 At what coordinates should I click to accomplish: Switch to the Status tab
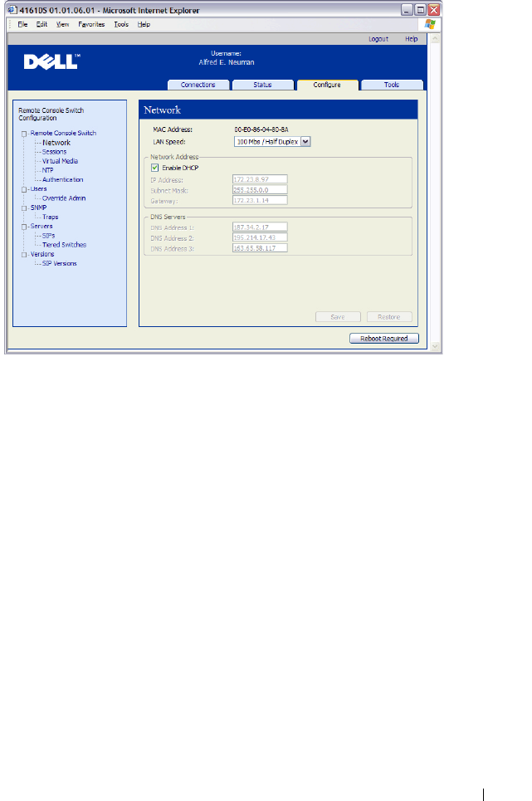click(262, 85)
